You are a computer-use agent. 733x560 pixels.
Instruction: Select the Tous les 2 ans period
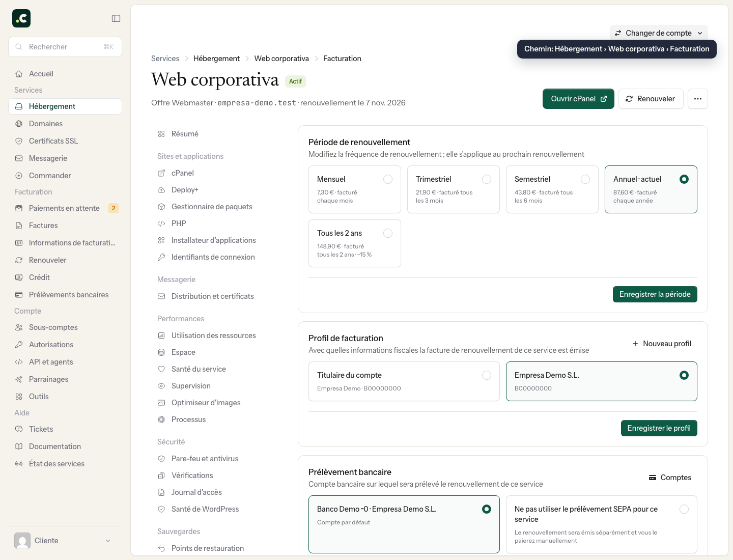(x=355, y=243)
